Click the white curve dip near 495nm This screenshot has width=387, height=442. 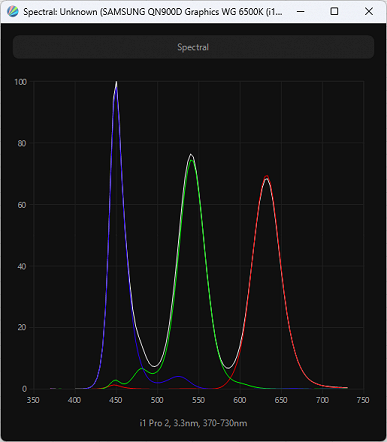click(x=154, y=366)
